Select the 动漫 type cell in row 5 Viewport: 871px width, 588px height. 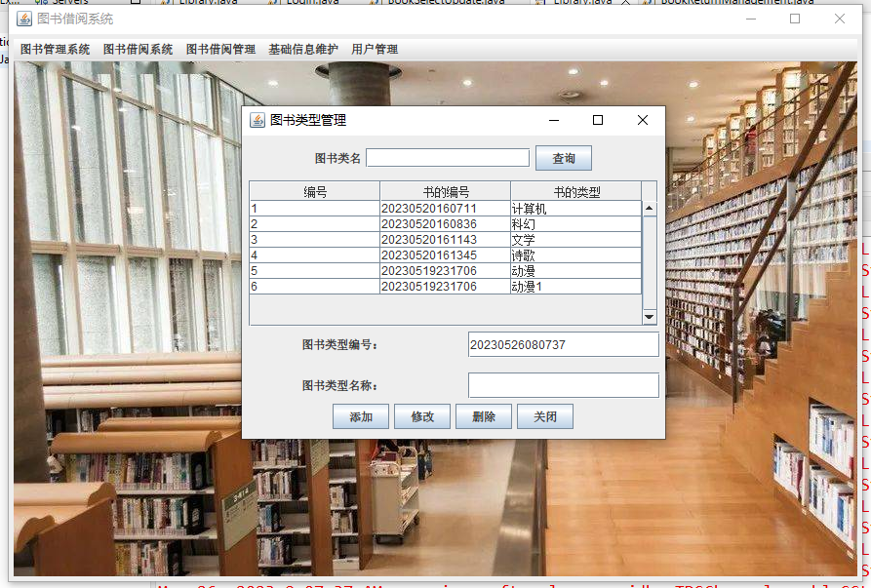[x=576, y=270]
